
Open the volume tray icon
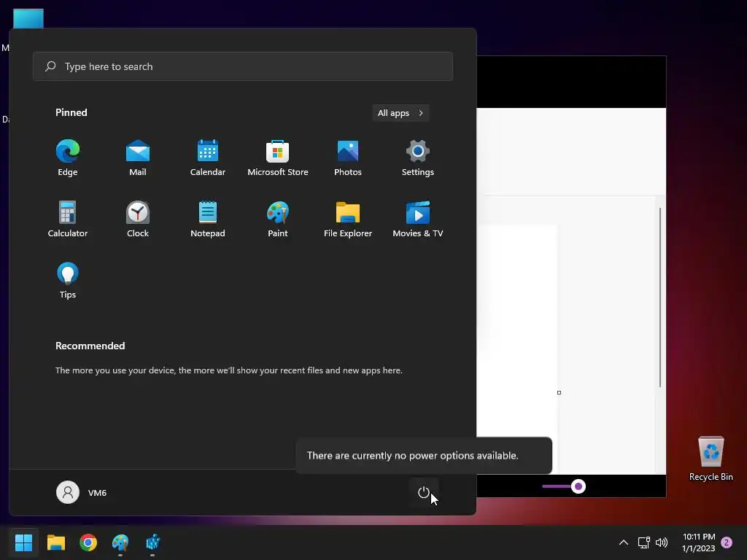click(662, 542)
